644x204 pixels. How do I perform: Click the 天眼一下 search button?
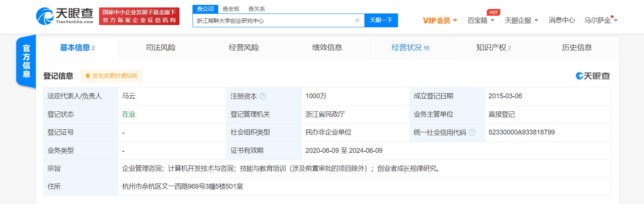[381, 20]
